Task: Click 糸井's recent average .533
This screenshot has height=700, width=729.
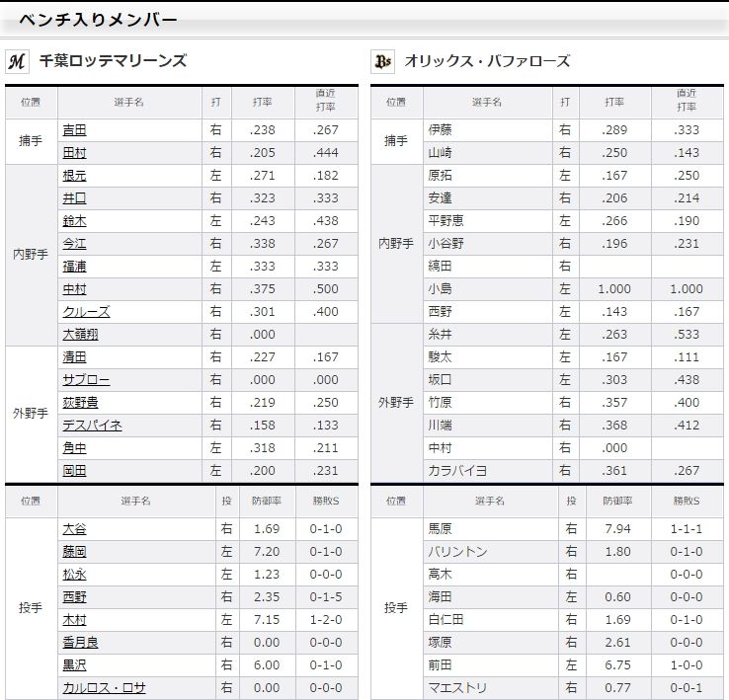Action: [x=687, y=335]
